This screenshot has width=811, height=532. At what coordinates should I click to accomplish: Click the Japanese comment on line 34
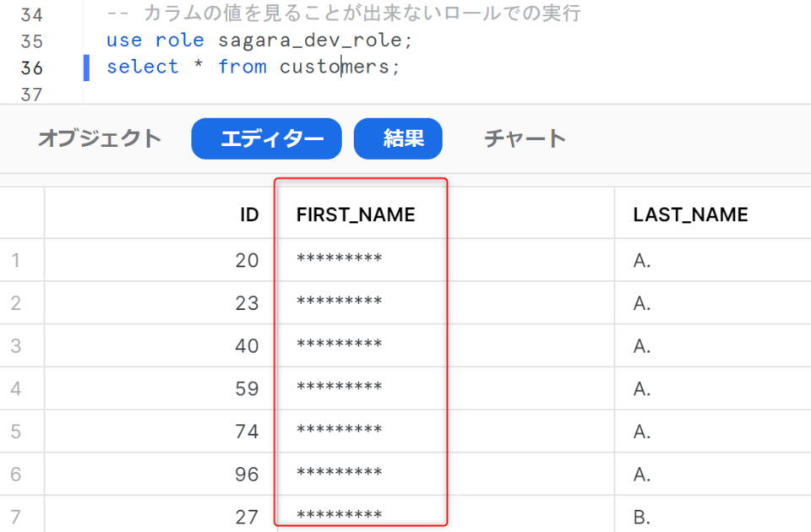pos(338,12)
